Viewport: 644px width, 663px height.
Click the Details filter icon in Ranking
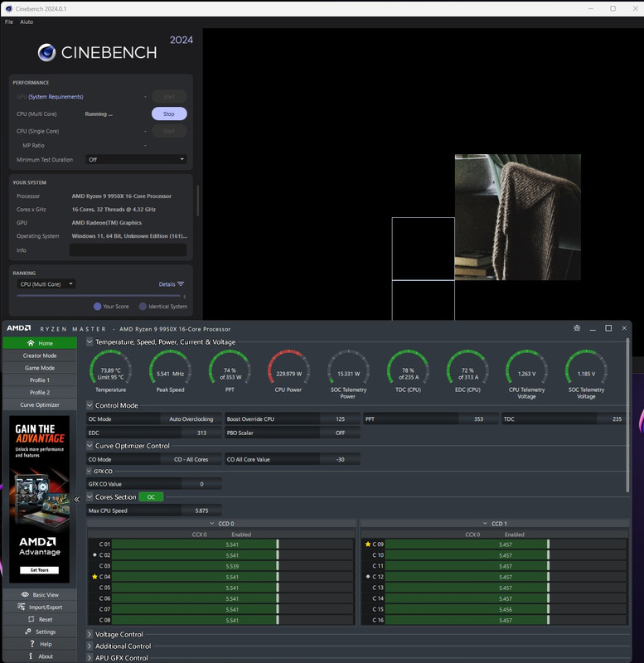181,284
